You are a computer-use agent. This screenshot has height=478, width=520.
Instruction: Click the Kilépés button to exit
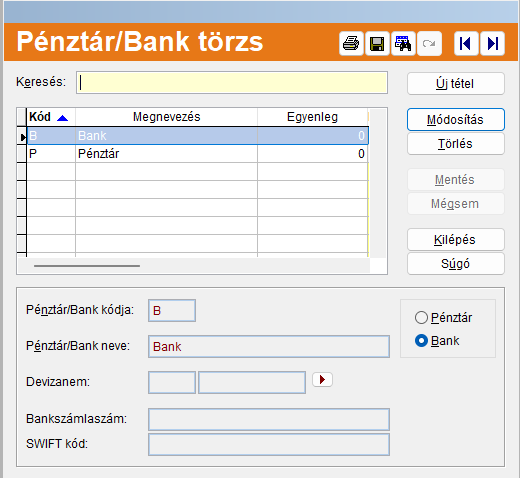pyautogui.click(x=456, y=240)
